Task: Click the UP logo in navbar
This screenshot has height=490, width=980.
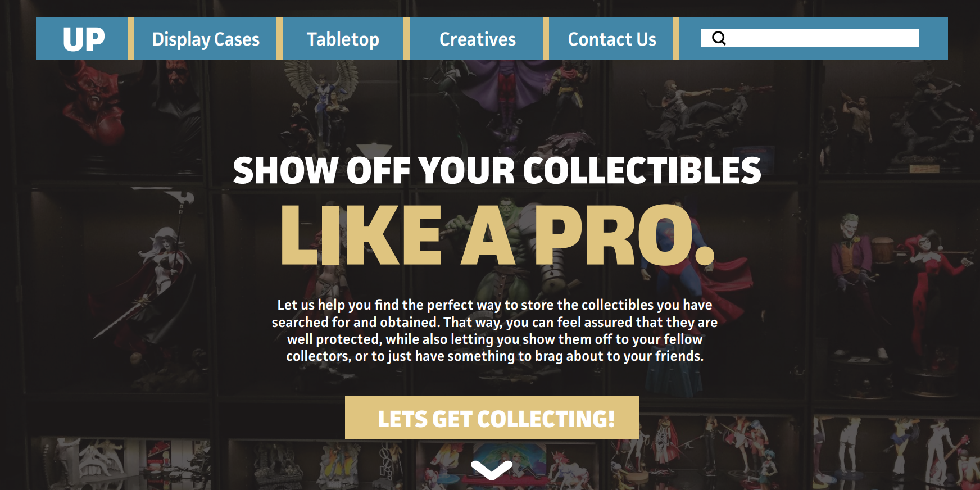Action: (x=84, y=39)
